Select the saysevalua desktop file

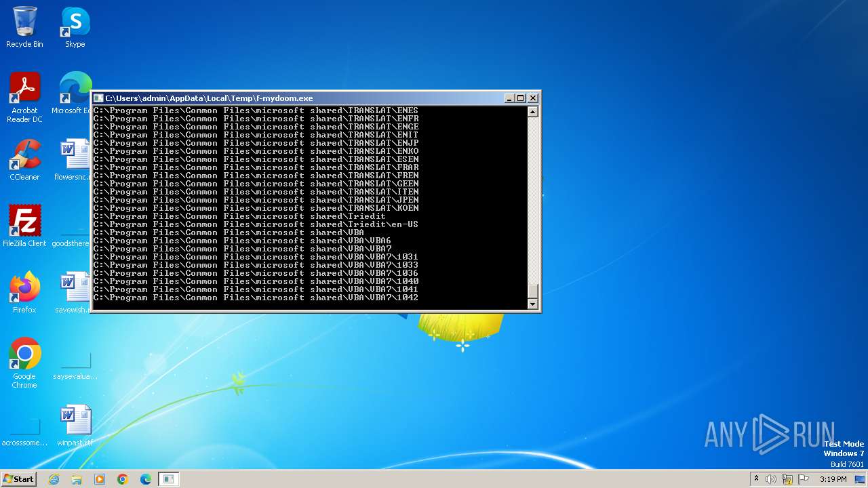75,365
